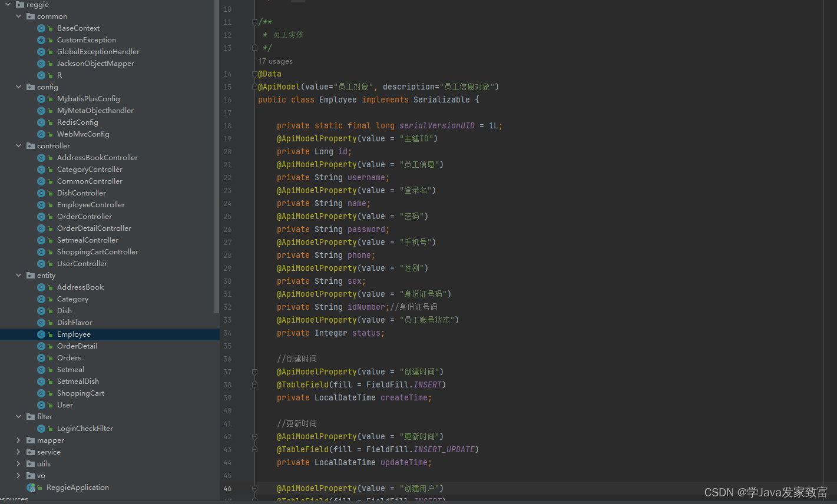Click the utils package folder icon
The height and width of the screenshot is (504, 837).
[31, 464]
